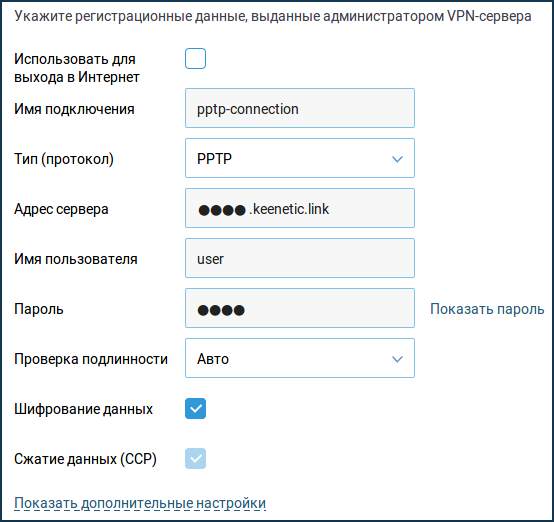This screenshot has width=554, height=522.
Task: Enable the use for Internet access checkbox
Action: 195,59
